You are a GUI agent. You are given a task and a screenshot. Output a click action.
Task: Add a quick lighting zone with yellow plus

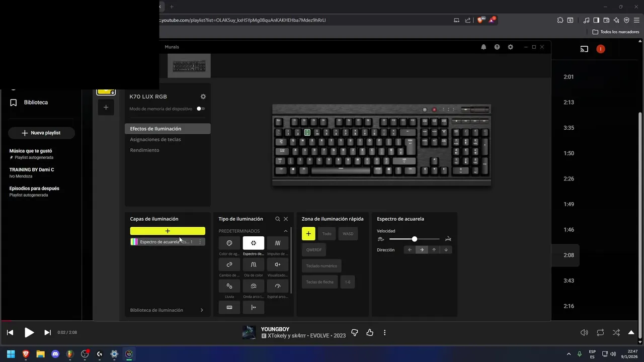(x=308, y=233)
